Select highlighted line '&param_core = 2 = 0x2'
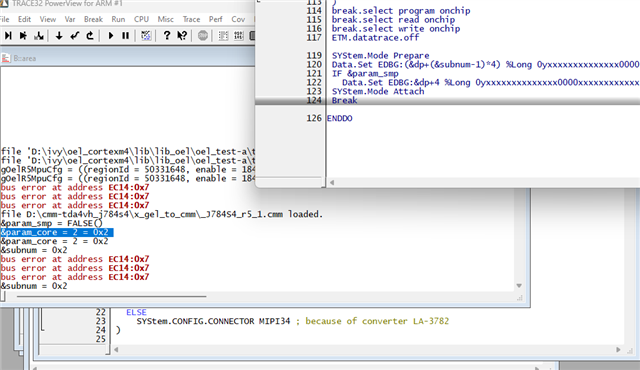The image size is (640, 370). 57,232
